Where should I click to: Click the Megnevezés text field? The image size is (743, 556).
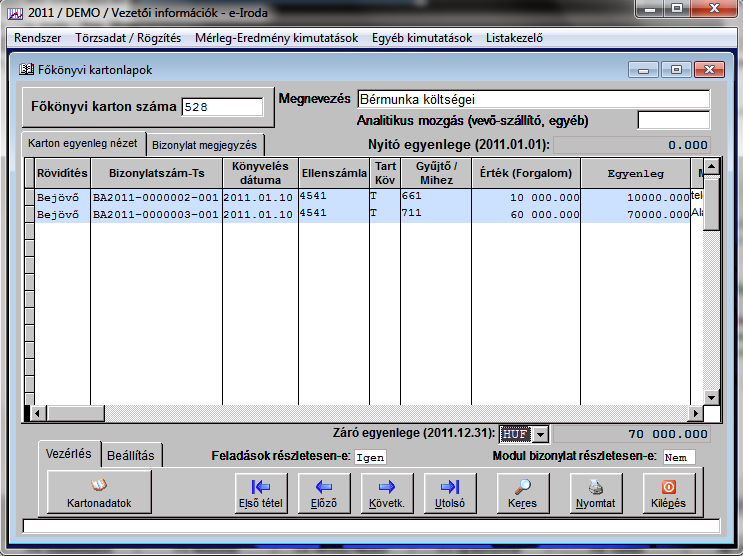pyautogui.click(x=532, y=100)
